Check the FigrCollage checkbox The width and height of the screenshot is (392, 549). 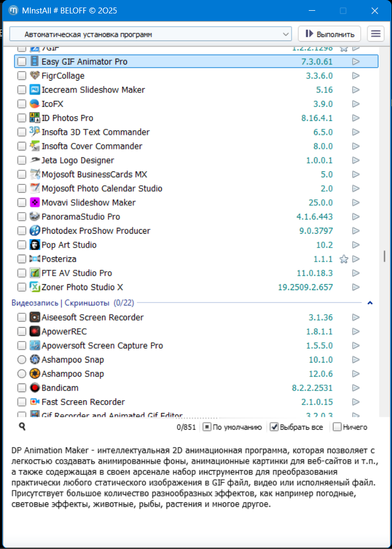coord(21,76)
